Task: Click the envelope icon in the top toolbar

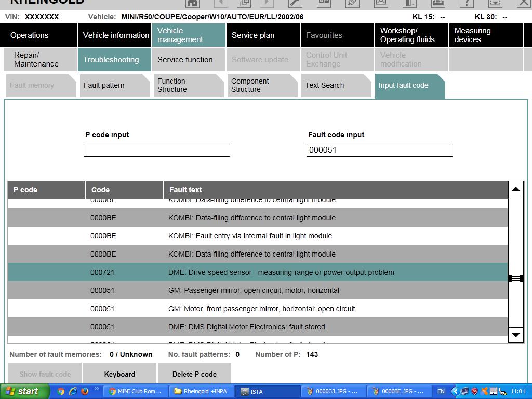Action: pyautogui.click(x=381, y=3)
